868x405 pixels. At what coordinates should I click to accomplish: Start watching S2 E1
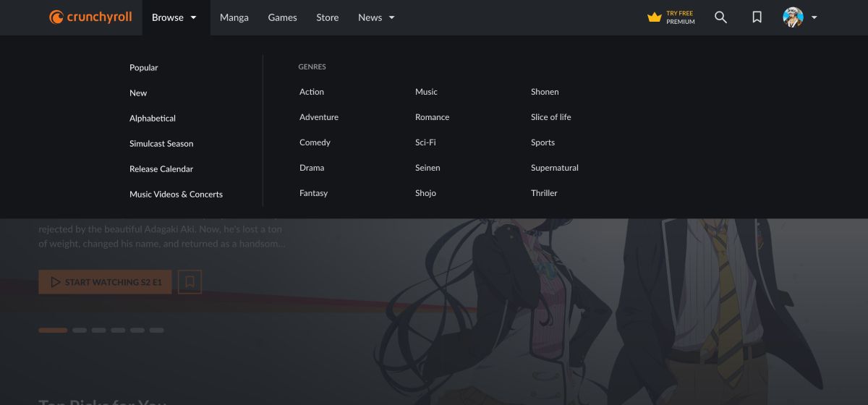pyautogui.click(x=105, y=282)
